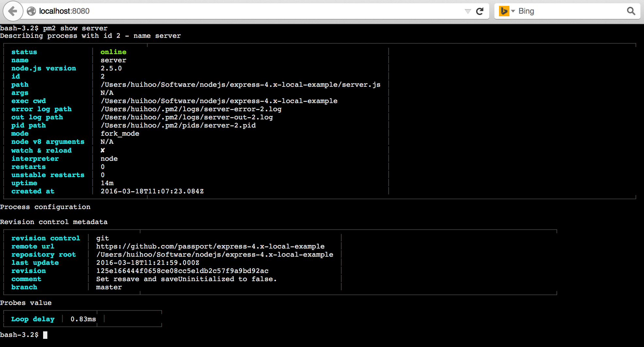Reload the localhost page
Image resolution: width=644 pixels, height=347 pixels.
(480, 11)
